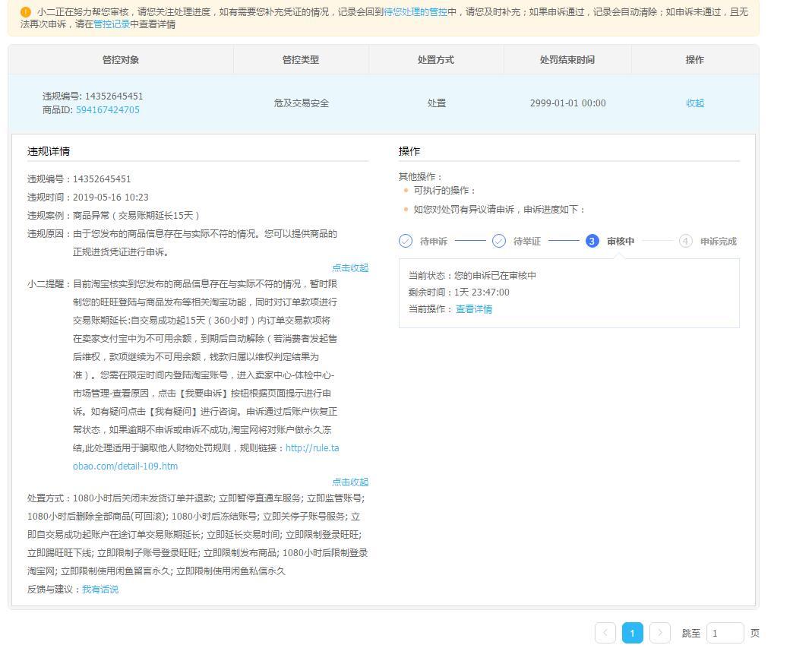Viewport: 812px width, 664px height.
Task: Click the 待申诉 step check icon
Action: [x=406, y=241]
